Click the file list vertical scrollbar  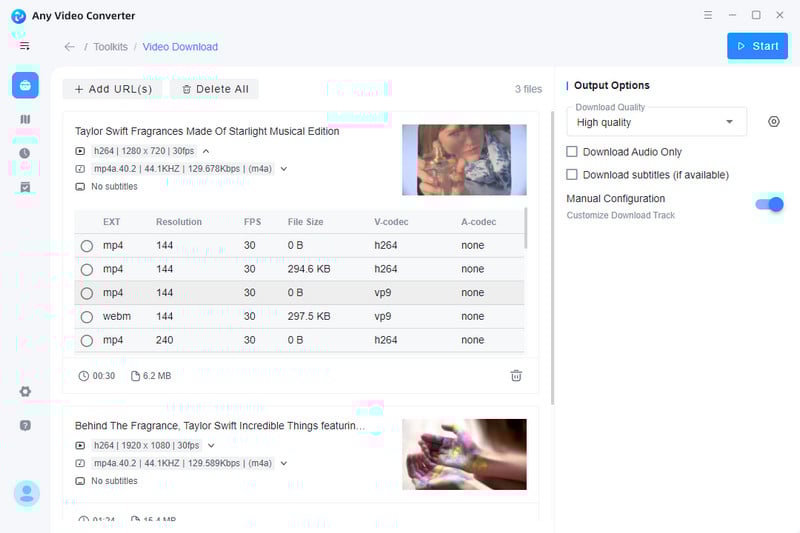(552, 258)
